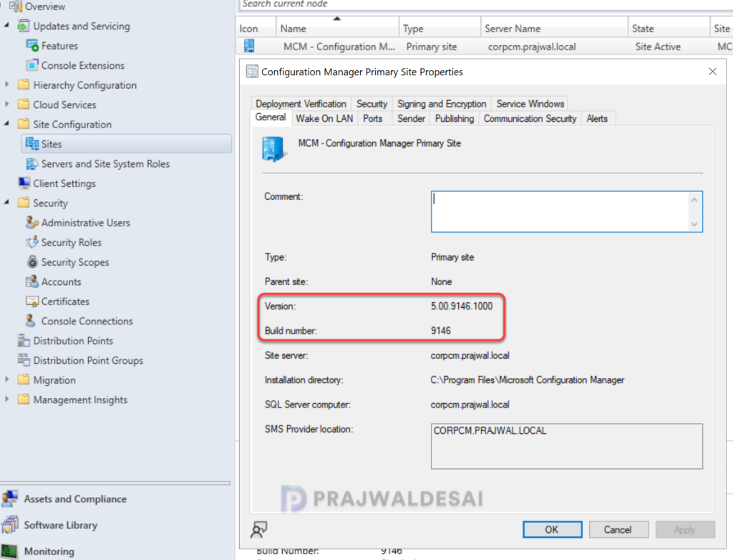Click the Site Active state cell

[x=658, y=47]
